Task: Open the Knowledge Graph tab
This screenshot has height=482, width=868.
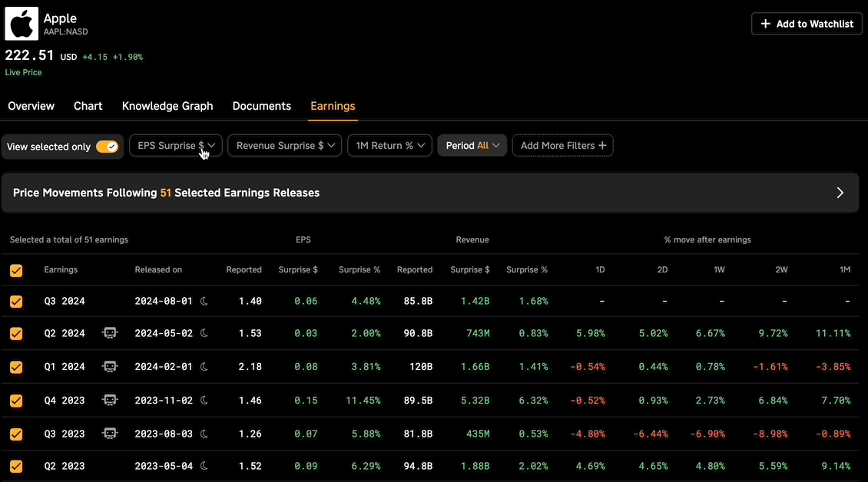Action: click(x=167, y=106)
